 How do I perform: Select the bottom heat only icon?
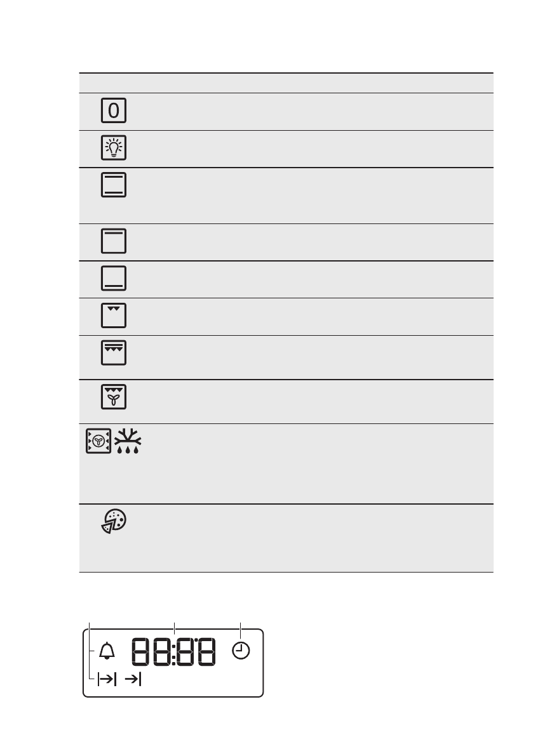coord(113,278)
